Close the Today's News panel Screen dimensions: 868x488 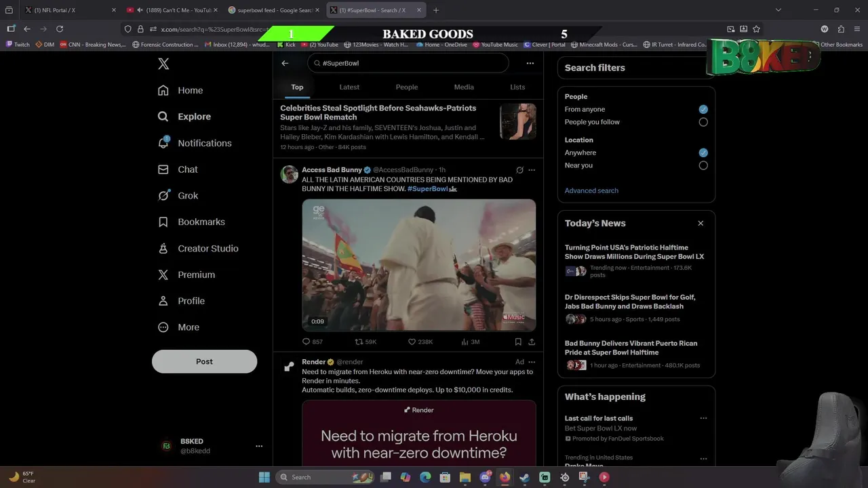pyautogui.click(x=701, y=223)
